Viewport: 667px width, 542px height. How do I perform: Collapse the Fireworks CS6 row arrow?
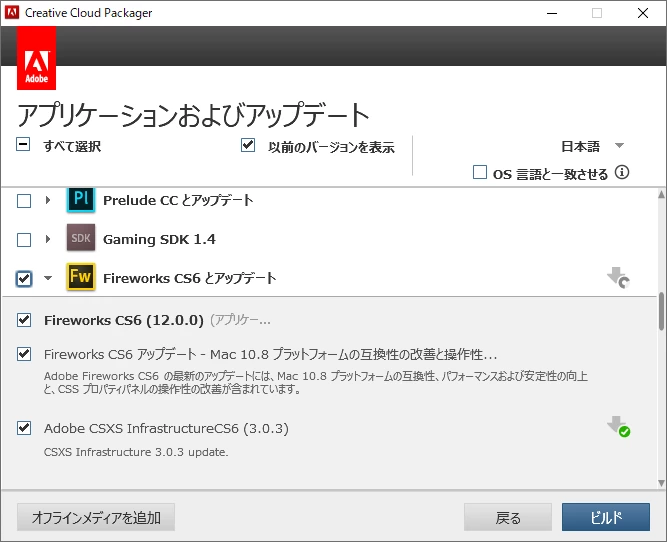(x=48, y=278)
